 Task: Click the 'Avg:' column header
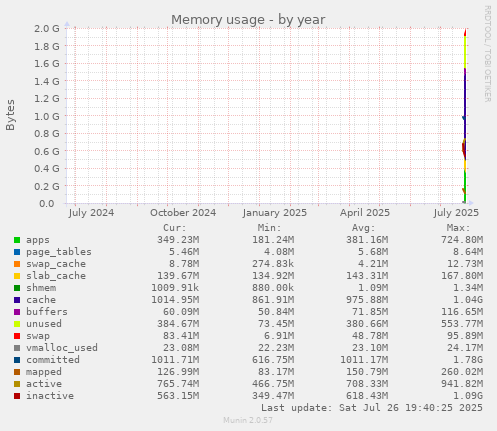[364, 228]
